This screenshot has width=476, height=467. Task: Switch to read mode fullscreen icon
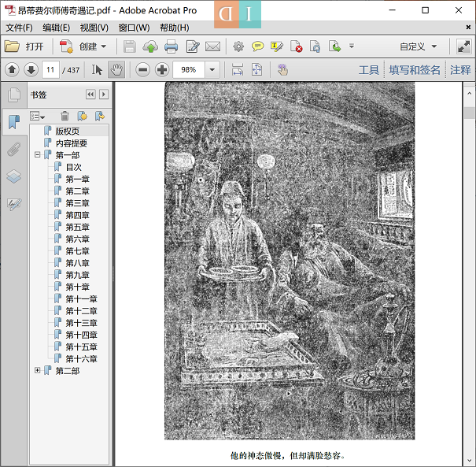click(x=463, y=46)
